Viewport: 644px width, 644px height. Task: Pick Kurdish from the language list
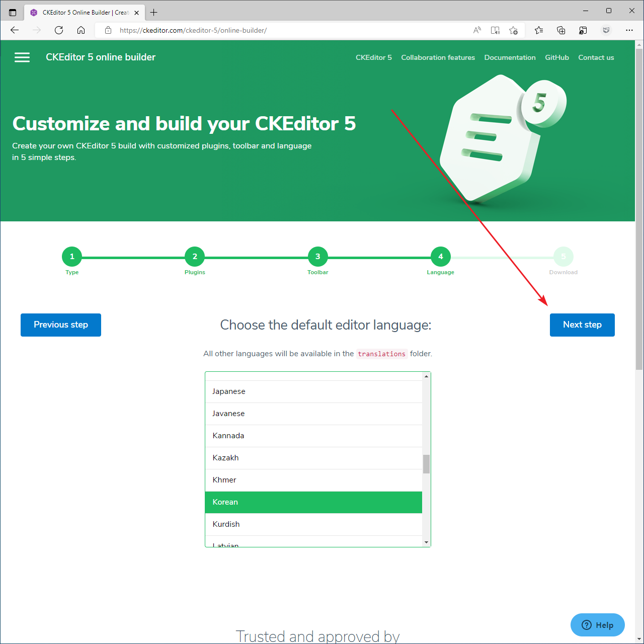[313, 524]
